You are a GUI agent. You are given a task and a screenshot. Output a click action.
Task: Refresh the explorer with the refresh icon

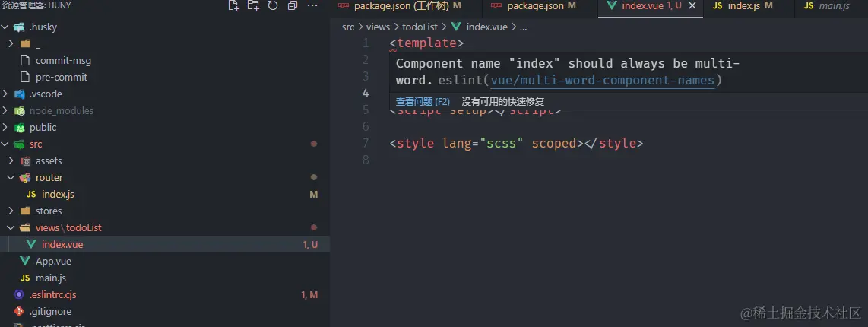coord(272,6)
